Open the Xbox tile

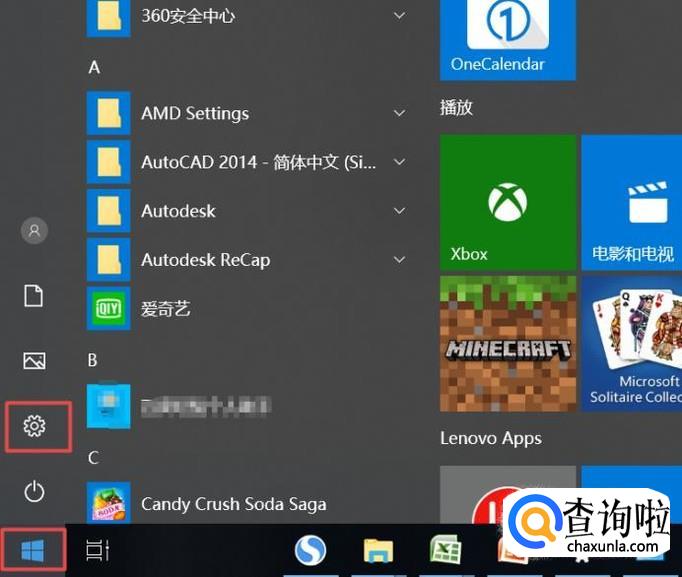tap(508, 203)
